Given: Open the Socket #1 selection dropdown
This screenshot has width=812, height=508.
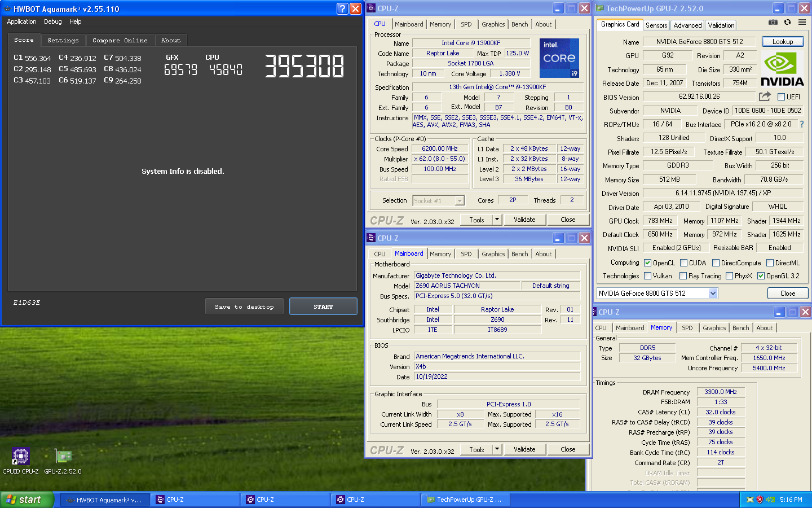Looking at the screenshot, I should [460, 200].
